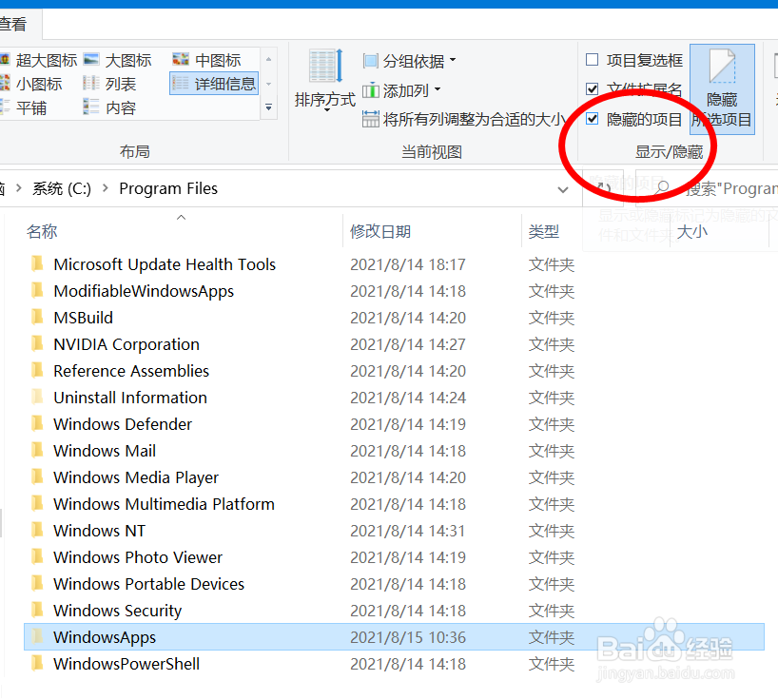Click the MSBuild folder icon
Image resolution: width=778 pixels, height=700 pixels.
37,317
